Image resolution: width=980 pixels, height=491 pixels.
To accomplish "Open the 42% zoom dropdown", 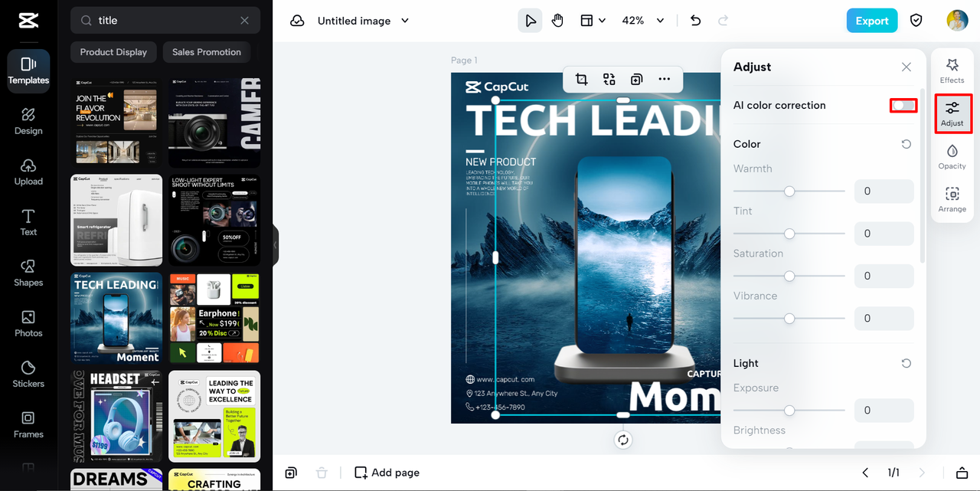I will click(643, 21).
